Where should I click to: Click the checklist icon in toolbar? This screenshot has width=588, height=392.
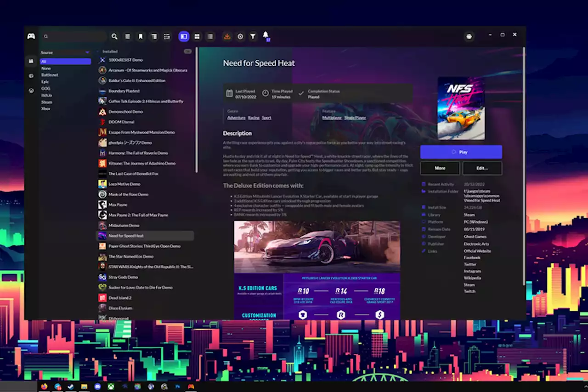click(x=167, y=36)
